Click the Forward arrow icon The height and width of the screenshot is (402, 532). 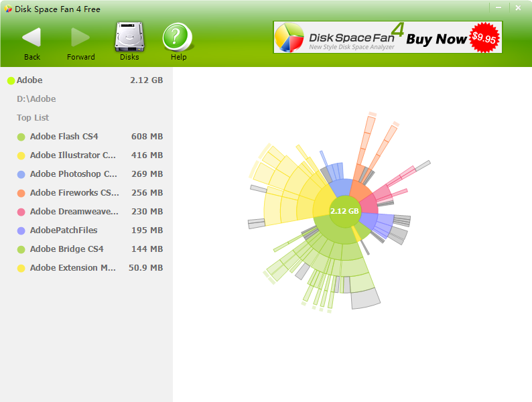[x=80, y=38]
